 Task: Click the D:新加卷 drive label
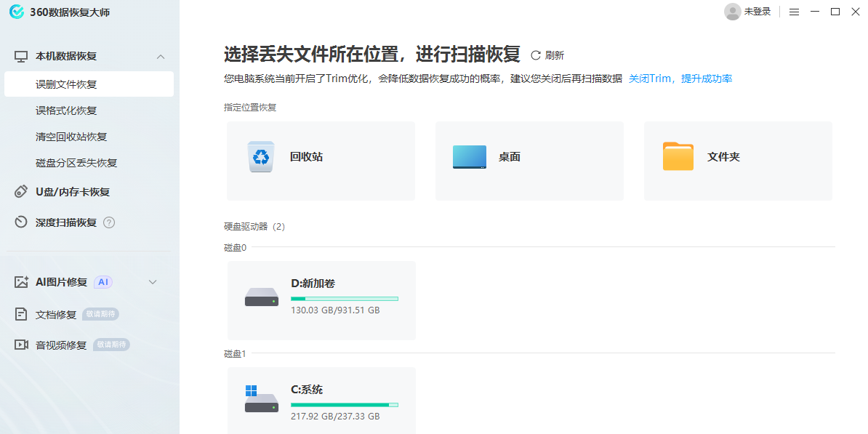point(313,284)
